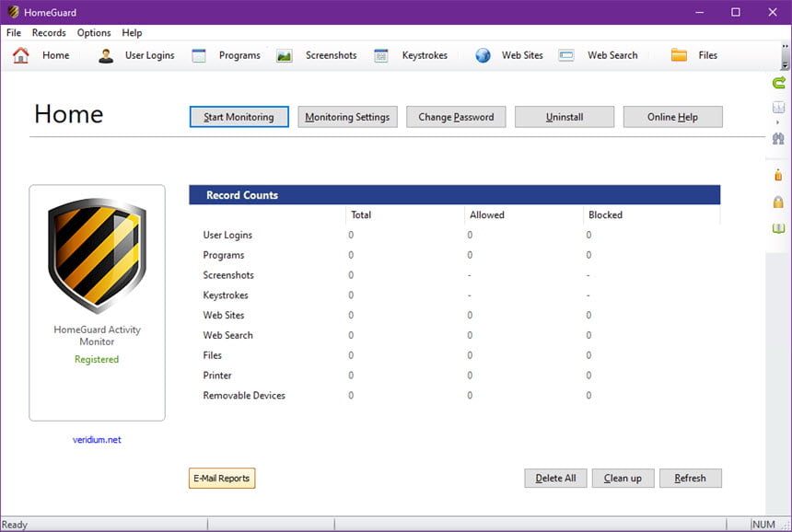Viewport: 792px width, 532px height.
Task: Open Online Help
Action: pyautogui.click(x=673, y=117)
